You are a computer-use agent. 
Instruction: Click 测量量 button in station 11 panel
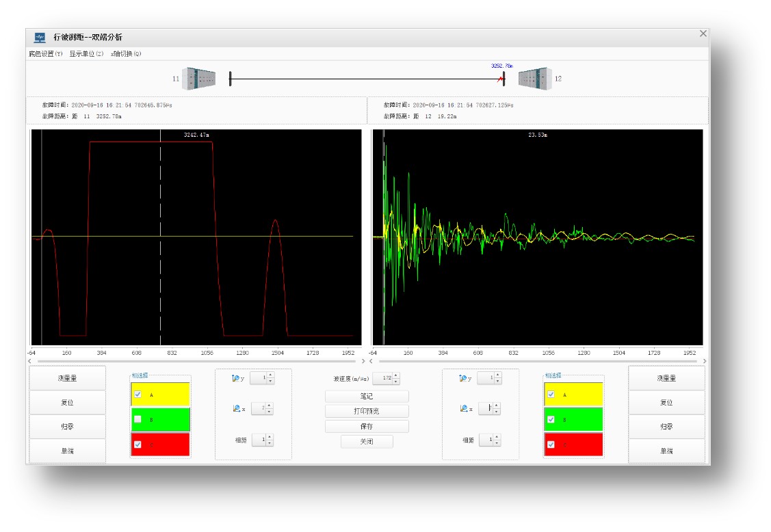pyautogui.click(x=67, y=378)
